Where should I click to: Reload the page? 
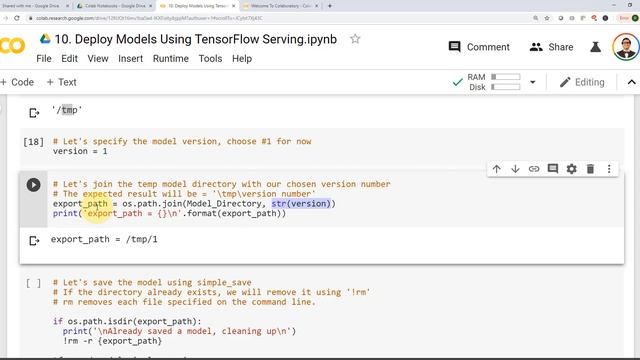click(x=17, y=18)
